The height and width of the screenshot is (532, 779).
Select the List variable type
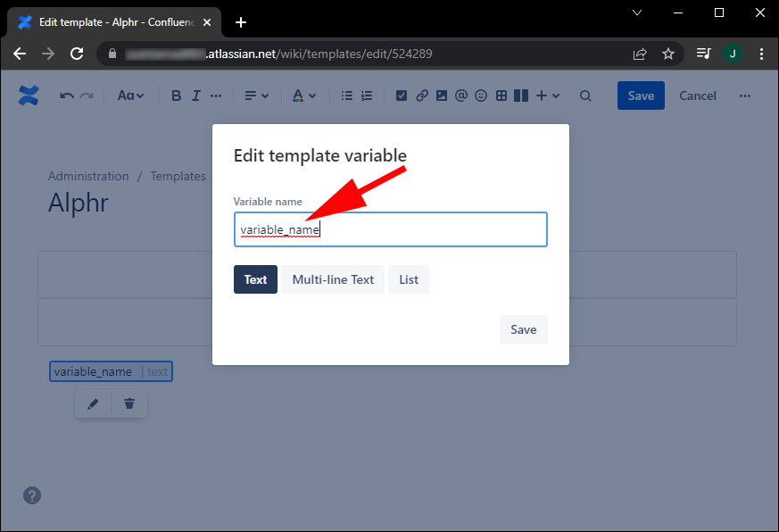[x=409, y=279]
